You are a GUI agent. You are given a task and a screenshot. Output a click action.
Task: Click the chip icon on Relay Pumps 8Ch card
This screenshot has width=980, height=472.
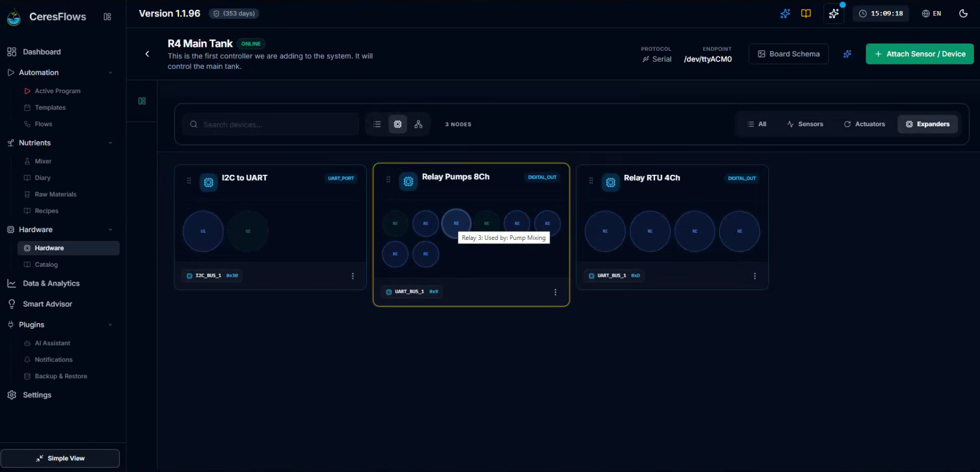[408, 181]
